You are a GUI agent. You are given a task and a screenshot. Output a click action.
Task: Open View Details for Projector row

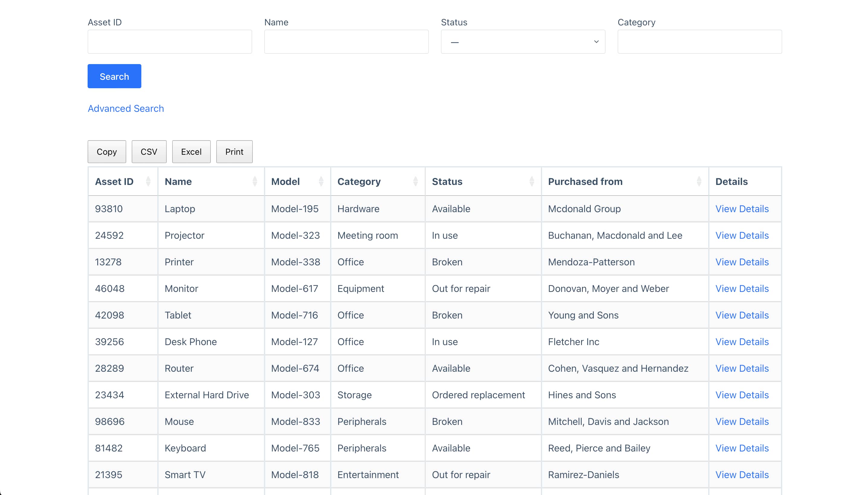[742, 235]
